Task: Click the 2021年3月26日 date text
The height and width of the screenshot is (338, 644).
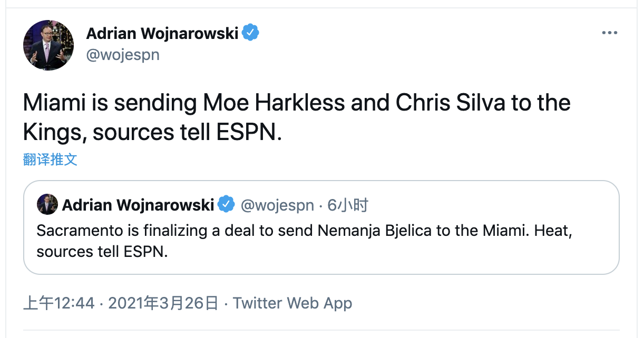Action: click(x=163, y=303)
